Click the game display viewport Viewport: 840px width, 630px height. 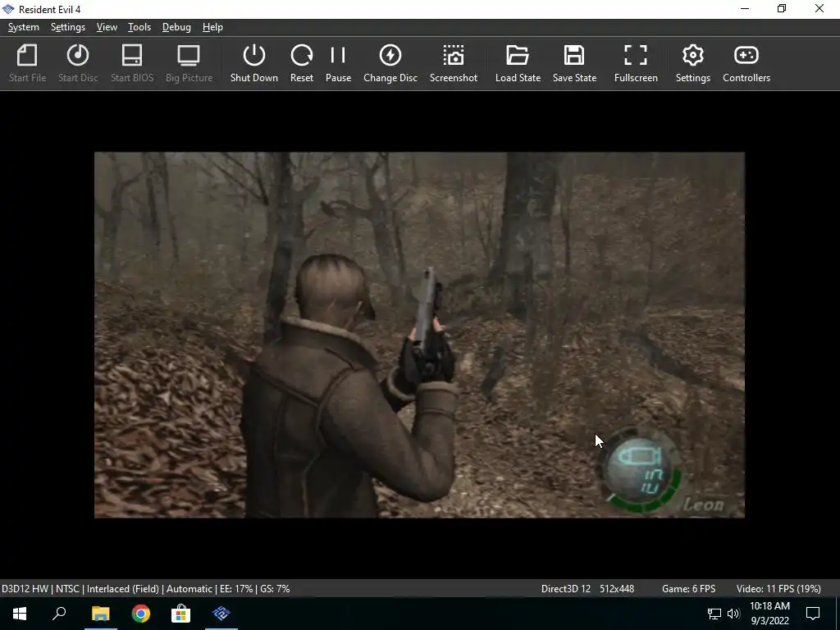click(419, 335)
